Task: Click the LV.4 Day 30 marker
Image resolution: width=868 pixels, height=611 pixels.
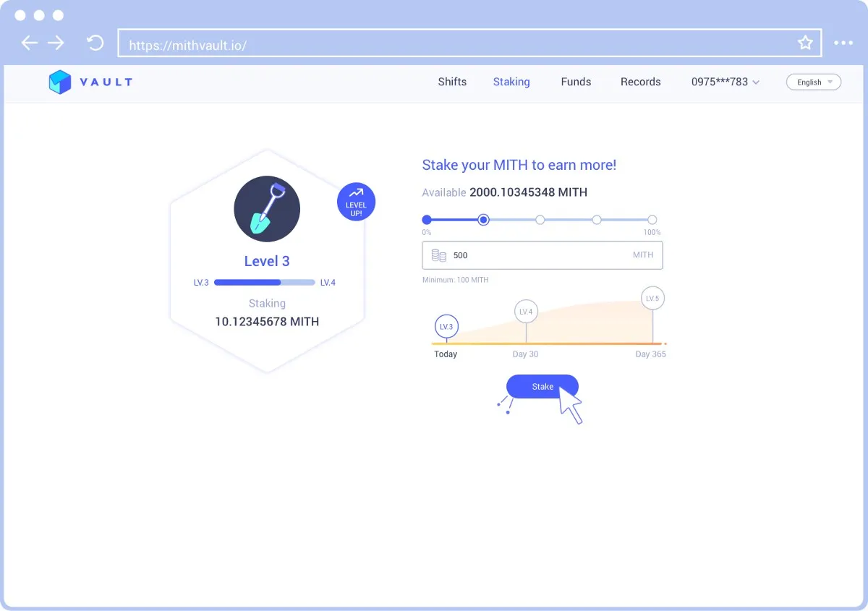Action: point(526,312)
